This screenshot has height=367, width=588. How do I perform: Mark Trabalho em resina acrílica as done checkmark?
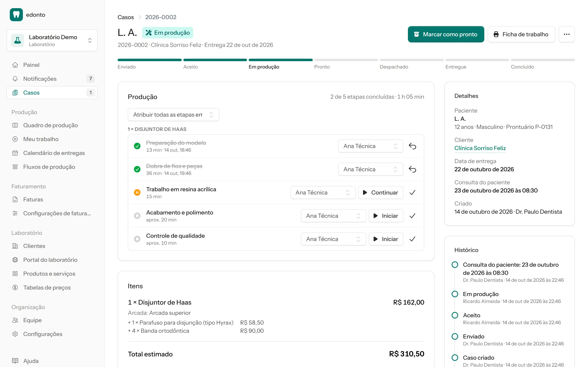click(412, 192)
